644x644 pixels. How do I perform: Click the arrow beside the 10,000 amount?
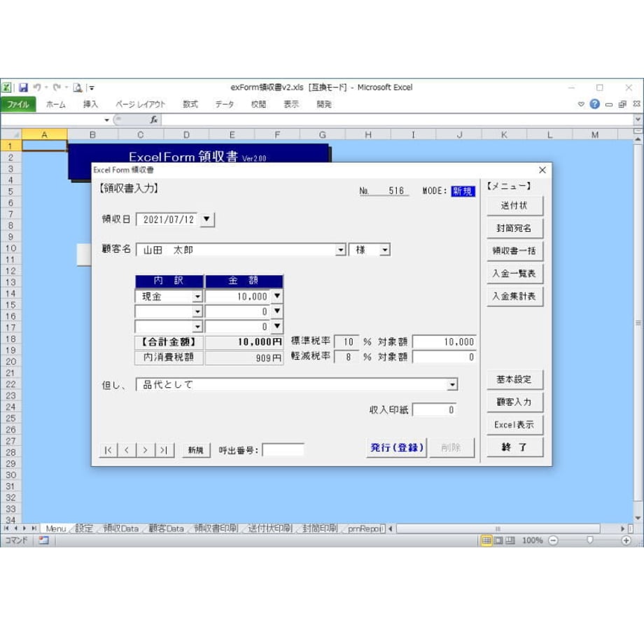click(277, 296)
